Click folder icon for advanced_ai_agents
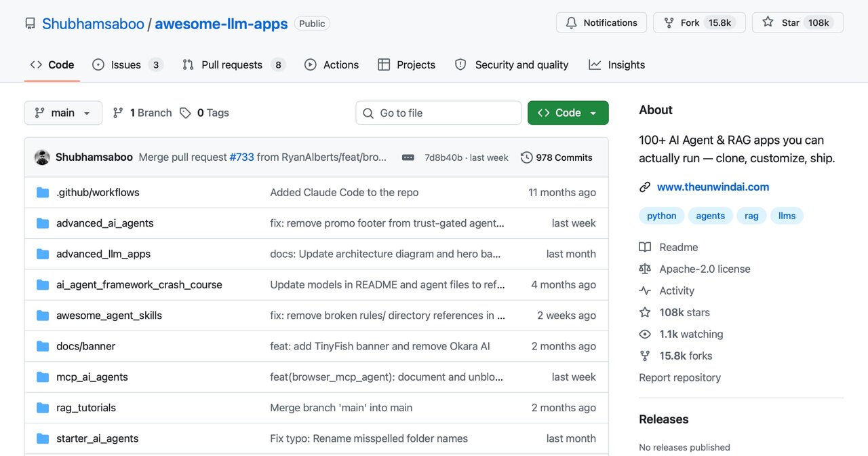The height and width of the screenshot is (456, 868). tap(43, 223)
